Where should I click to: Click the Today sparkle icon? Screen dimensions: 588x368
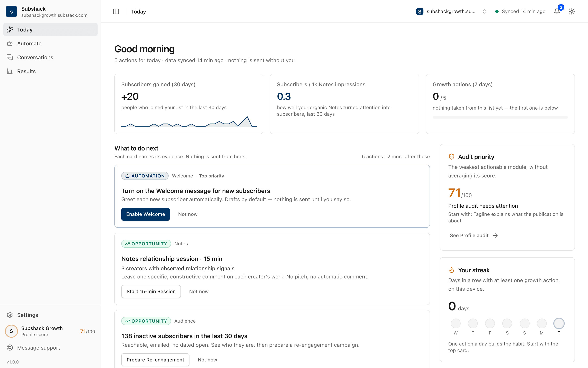point(10,29)
